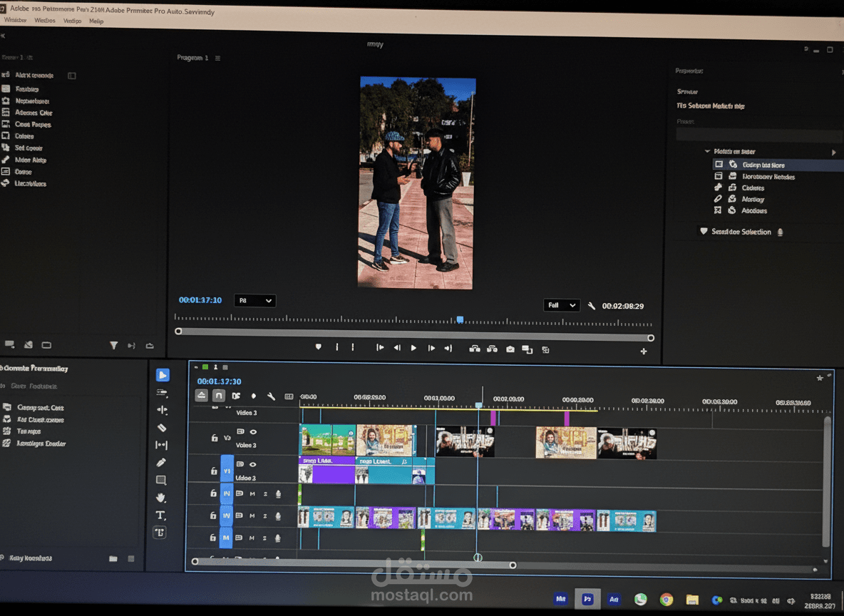Click Play in the program monitor
The image size is (844, 616).
click(x=413, y=348)
